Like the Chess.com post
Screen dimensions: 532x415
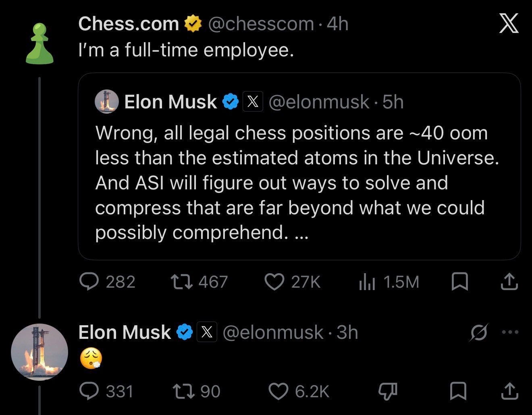click(x=292, y=282)
